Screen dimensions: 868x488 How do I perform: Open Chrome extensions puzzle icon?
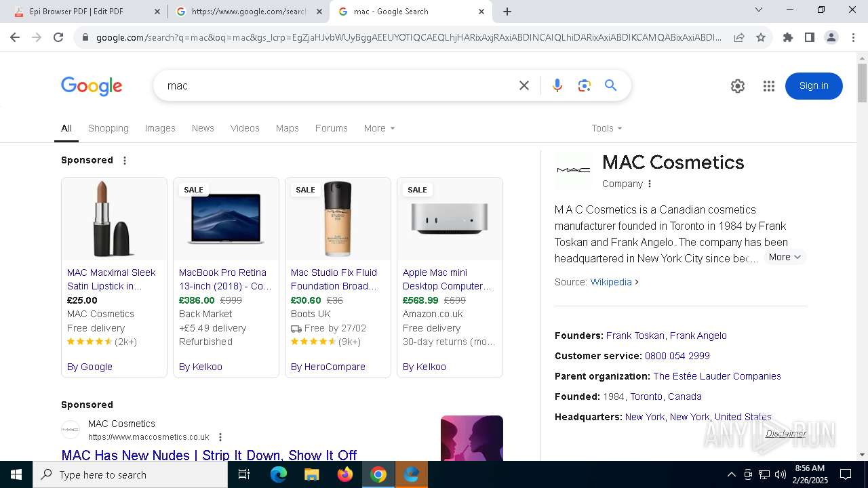[788, 37]
